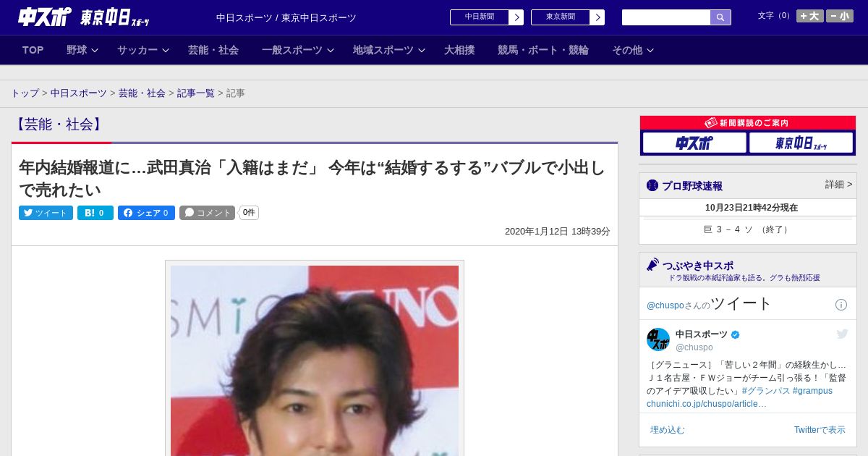Image resolution: width=868 pixels, height=456 pixels.
Task: Click the article photo of the man
Action: tap(315, 360)
